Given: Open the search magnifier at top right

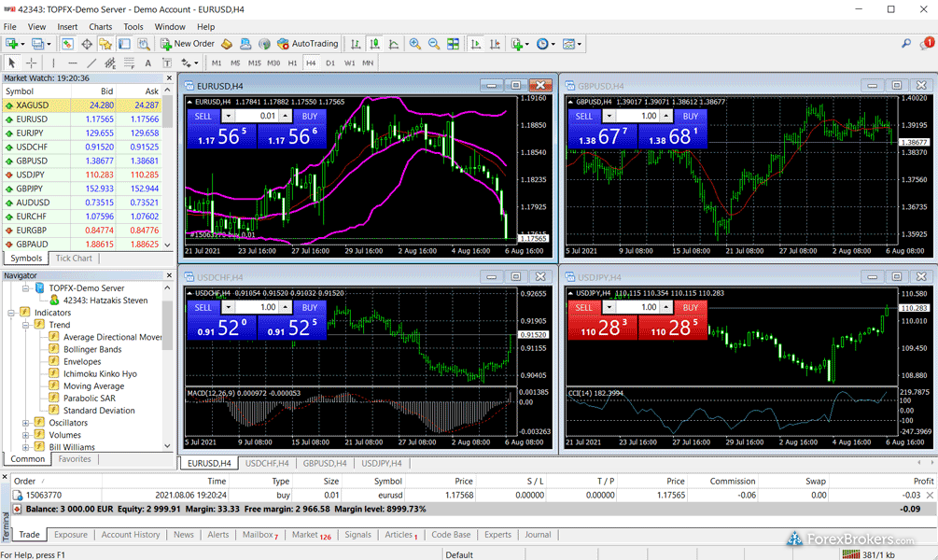Looking at the screenshot, I should 906,44.
